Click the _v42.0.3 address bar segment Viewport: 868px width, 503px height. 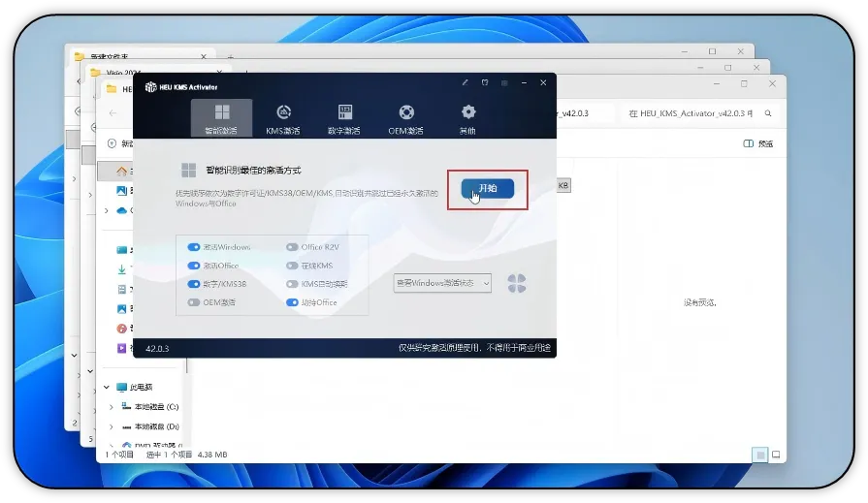pyautogui.click(x=573, y=113)
